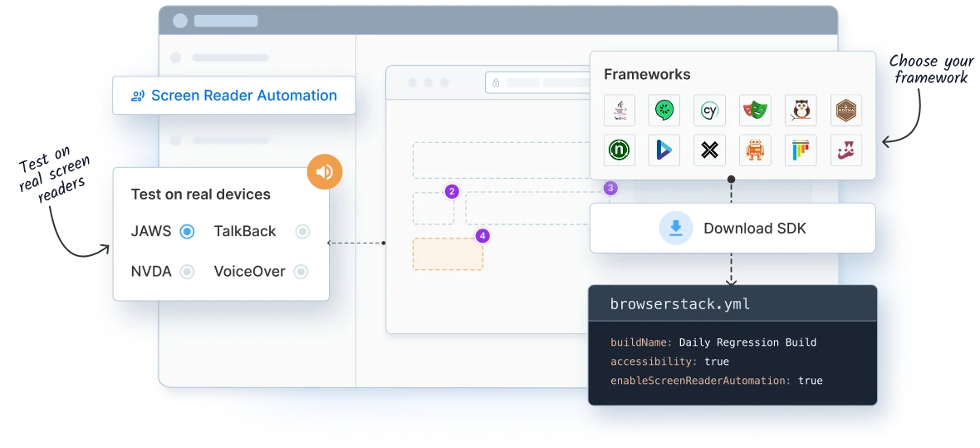The image size is (980, 448).
Task: Select the Jest framework icon
Action: click(846, 150)
